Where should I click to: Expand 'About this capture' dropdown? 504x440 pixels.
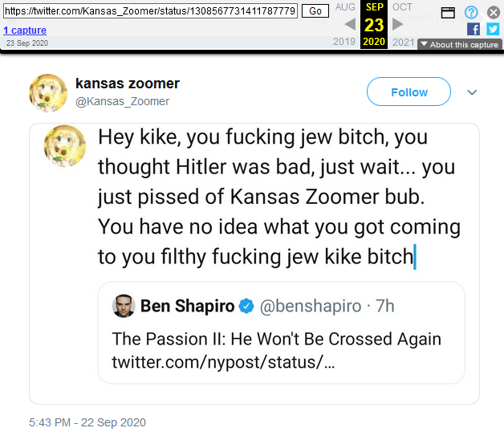tap(458, 44)
